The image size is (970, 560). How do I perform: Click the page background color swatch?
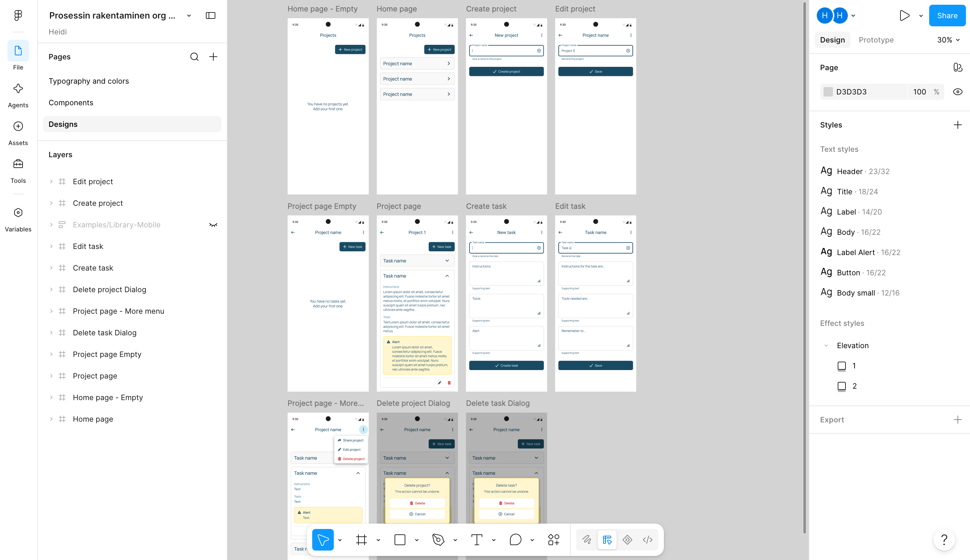coord(828,92)
